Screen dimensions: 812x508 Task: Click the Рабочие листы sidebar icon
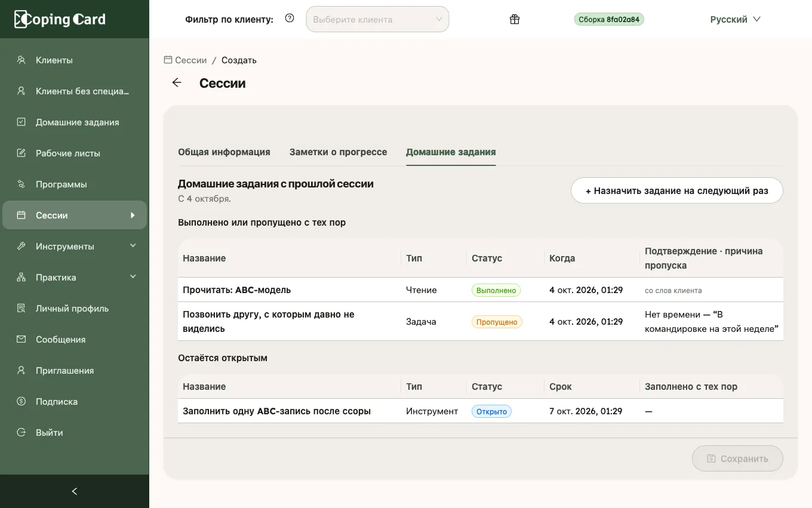pos(21,153)
